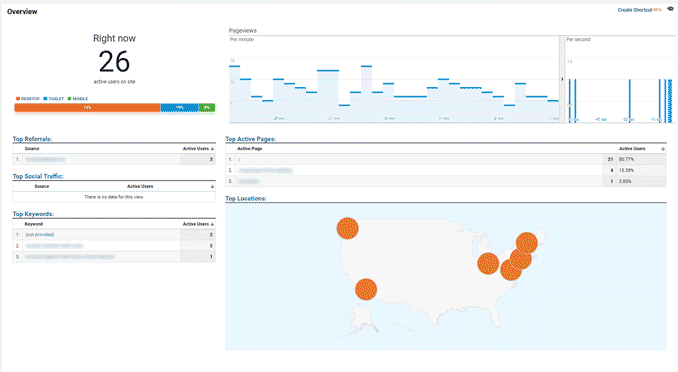This screenshot has height=372, width=678.
Task: Click the orange Desktop segment of device bar
Action: tap(87, 107)
